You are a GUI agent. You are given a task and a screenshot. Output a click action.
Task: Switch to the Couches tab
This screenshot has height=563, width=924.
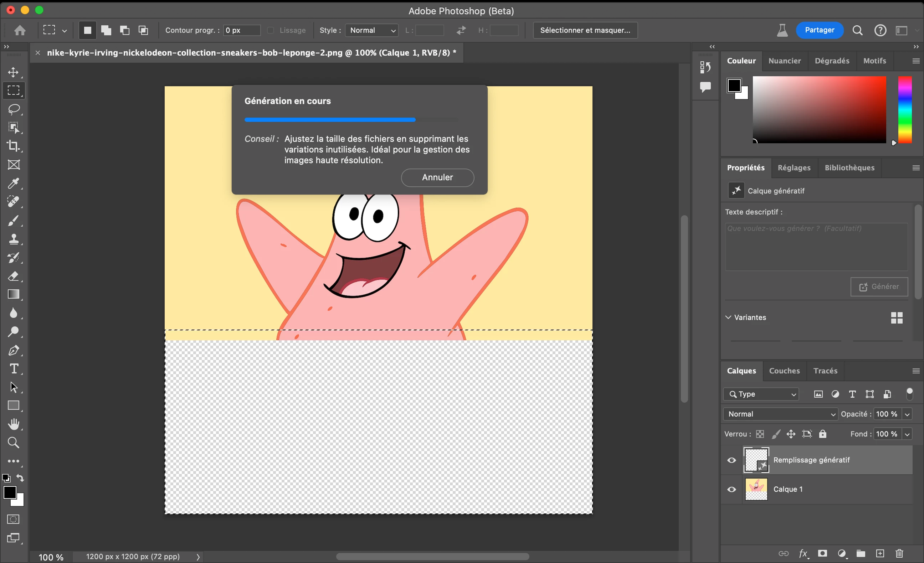[x=784, y=371]
